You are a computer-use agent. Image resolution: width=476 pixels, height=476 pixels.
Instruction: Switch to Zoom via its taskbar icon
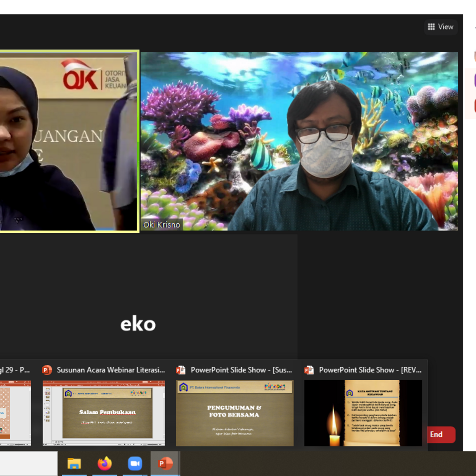pos(135,463)
